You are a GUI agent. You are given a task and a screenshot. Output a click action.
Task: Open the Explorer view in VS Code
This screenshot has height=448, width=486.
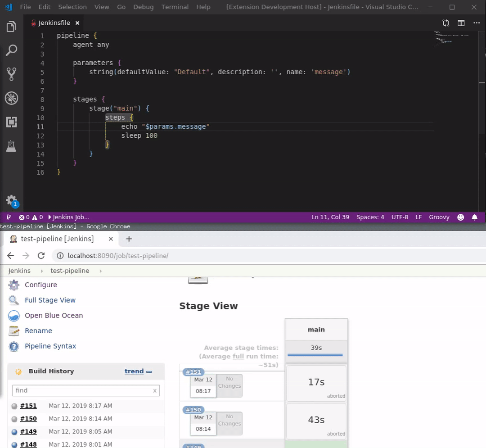click(x=11, y=27)
